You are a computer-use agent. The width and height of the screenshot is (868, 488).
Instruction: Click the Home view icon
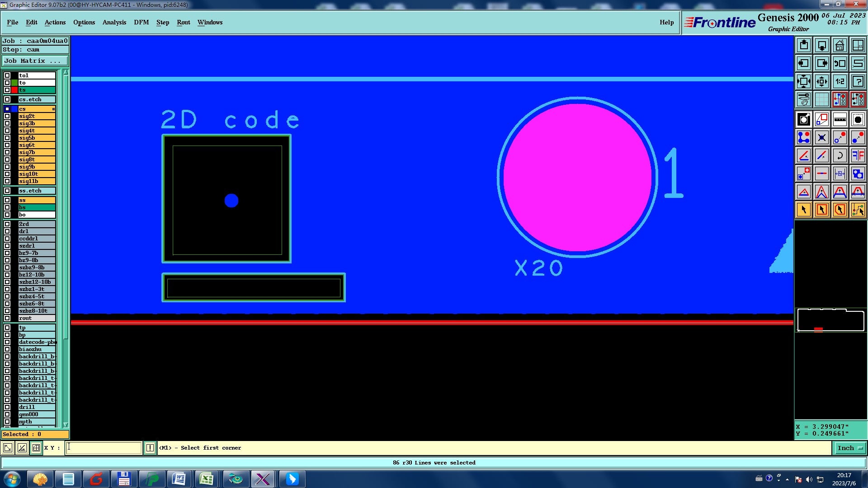tap(840, 45)
